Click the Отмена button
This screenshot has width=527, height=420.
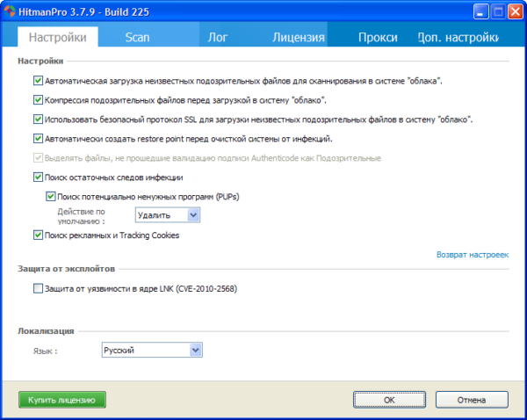(x=471, y=400)
